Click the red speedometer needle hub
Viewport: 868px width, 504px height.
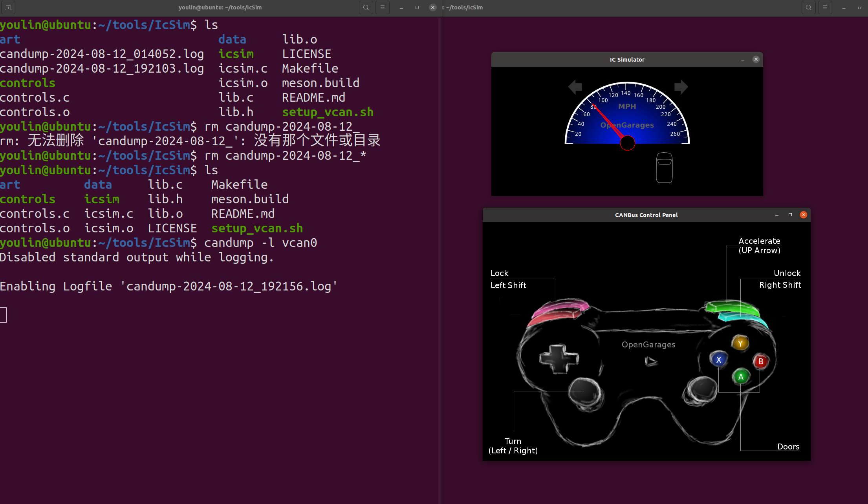627,143
